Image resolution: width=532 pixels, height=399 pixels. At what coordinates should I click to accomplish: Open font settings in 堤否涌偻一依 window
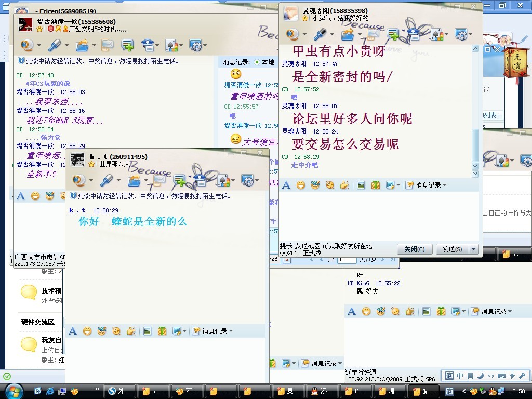[x=21, y=196]
